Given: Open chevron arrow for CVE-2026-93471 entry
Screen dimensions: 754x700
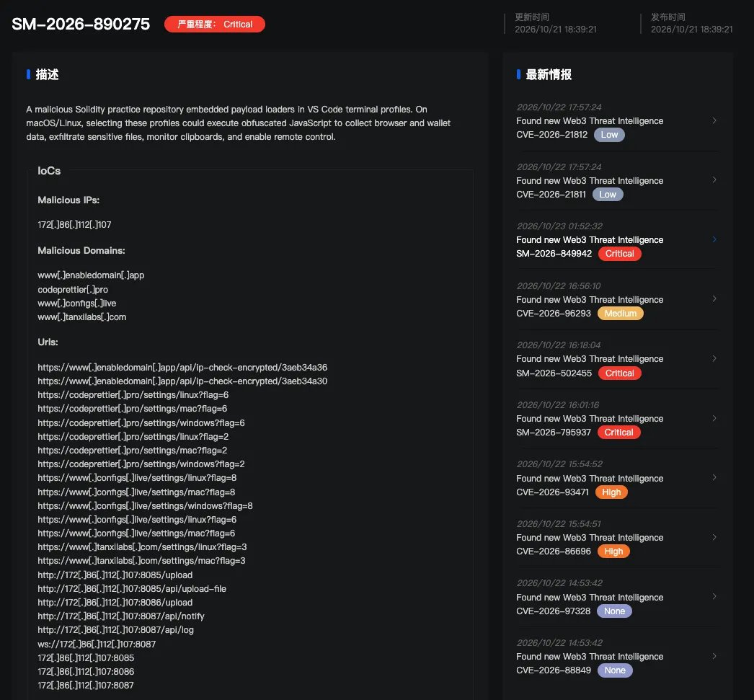Looking at the screenshot, I should click(x=714, y=477).
